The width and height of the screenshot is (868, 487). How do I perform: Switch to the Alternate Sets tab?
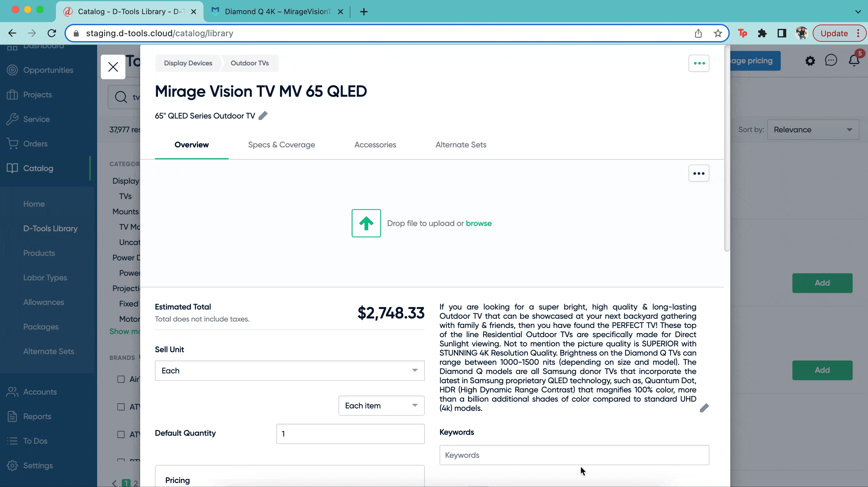[461, 145]
